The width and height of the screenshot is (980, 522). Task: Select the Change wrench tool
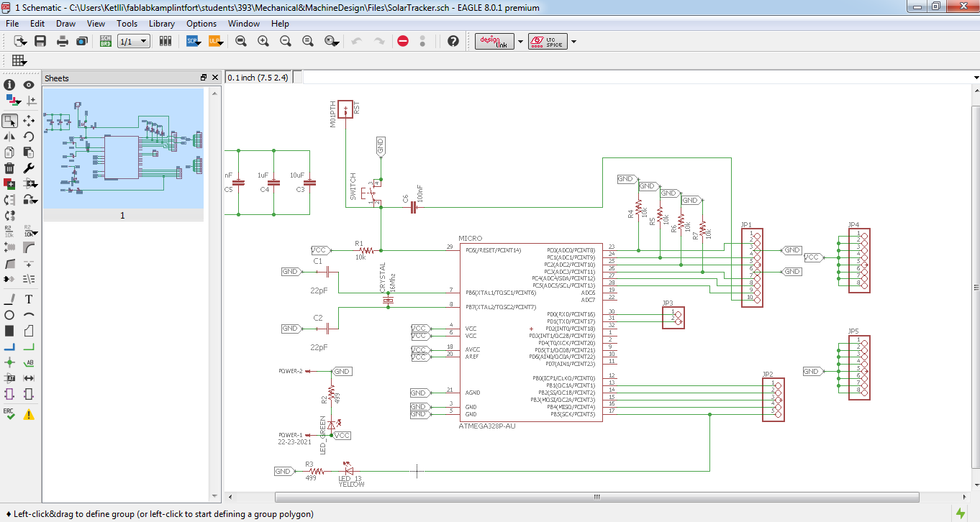point(29,168)
